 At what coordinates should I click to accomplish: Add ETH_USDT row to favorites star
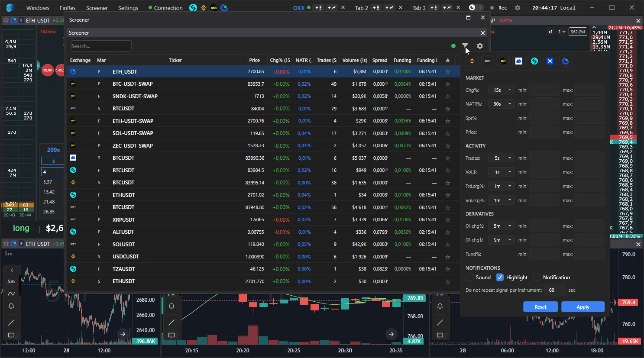coord(448,72)
